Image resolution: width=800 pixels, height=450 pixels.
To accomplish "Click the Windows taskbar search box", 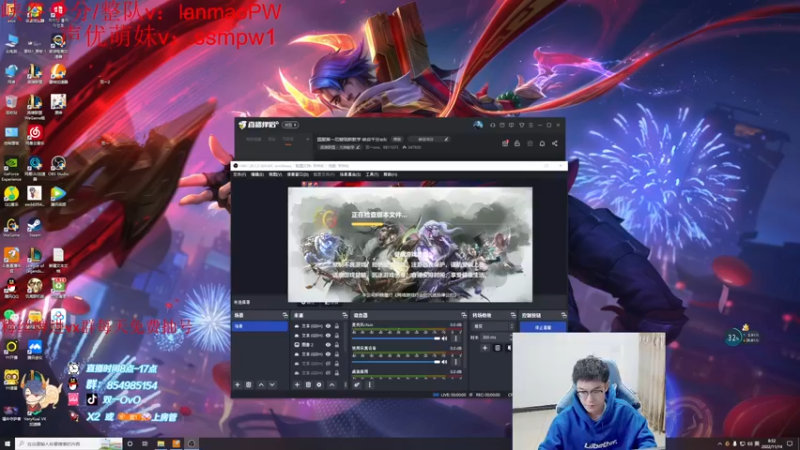I will [68, 444].
